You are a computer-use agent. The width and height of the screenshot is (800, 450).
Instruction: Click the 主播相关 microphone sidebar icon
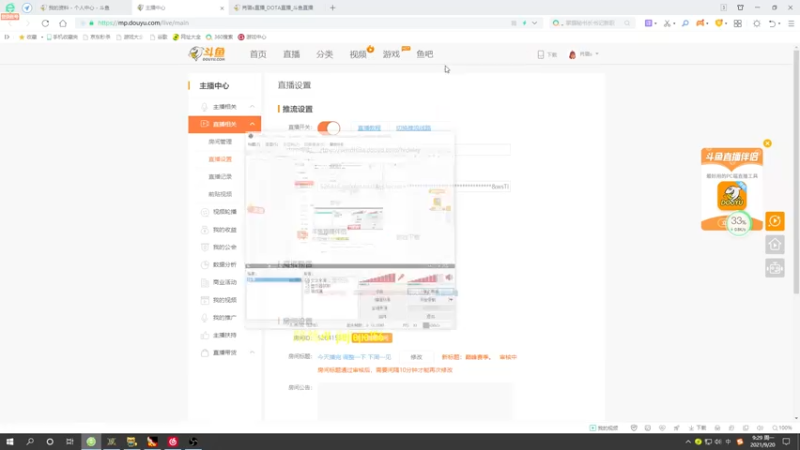tap(205, 107)
